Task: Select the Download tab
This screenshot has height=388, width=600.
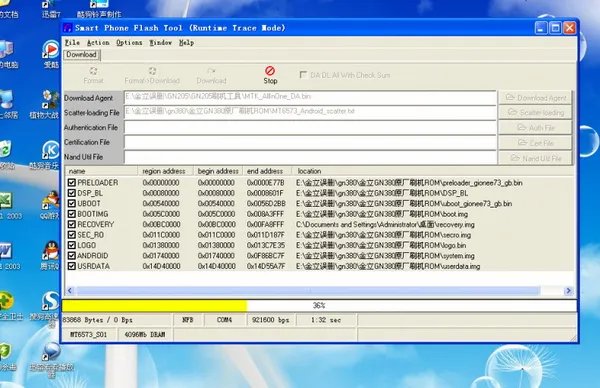Action: pos(82,55)
